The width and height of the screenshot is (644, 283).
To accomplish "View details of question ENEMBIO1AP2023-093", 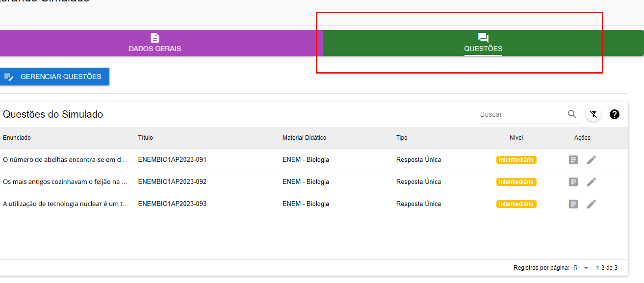I will [573, 204].
